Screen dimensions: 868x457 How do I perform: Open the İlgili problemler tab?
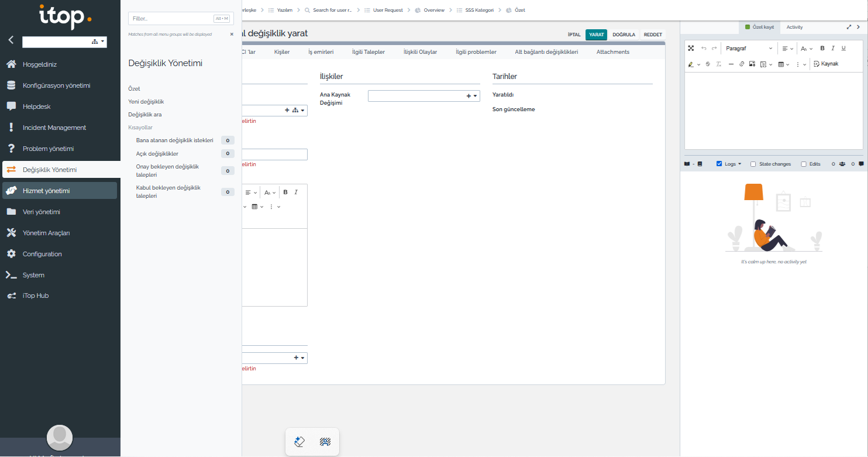coord(476,52)
